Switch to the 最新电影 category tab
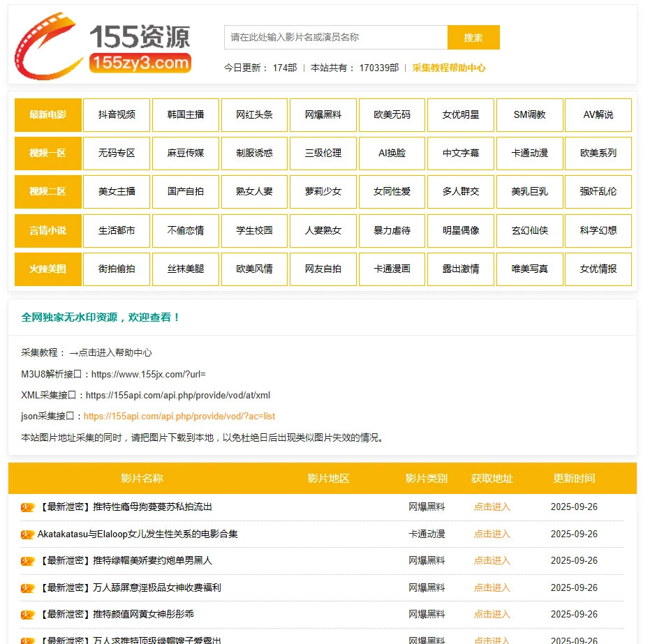Image resolution: width=657 pixels, height=644 pixels. pyautogui.click(x=47, y=114)
